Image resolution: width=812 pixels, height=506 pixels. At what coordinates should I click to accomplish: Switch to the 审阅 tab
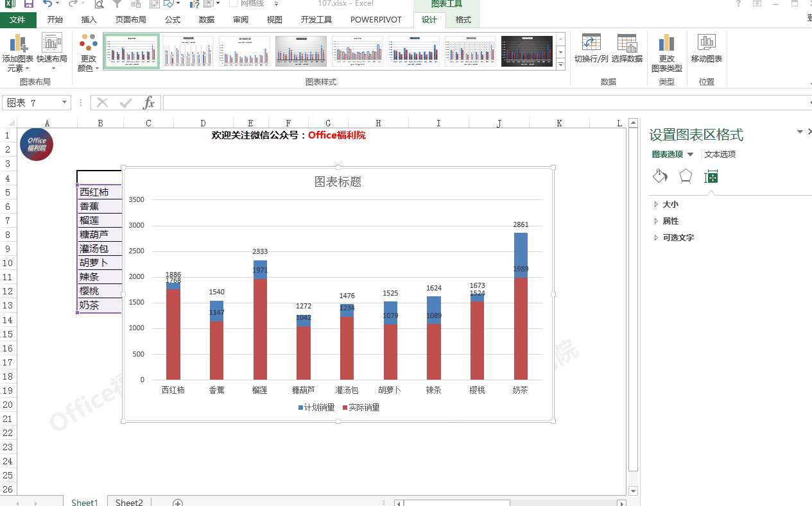click(241, 20)
